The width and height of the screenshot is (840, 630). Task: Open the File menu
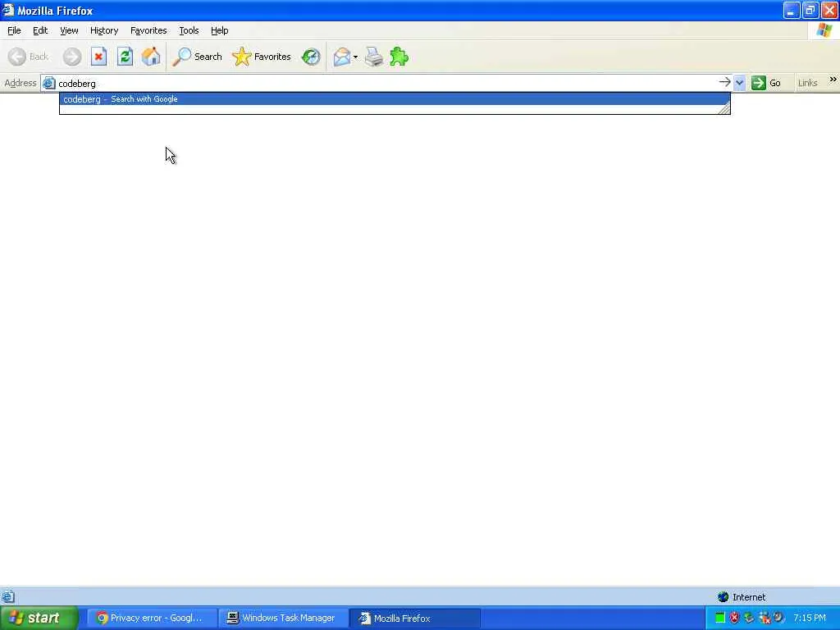[14, 30]
